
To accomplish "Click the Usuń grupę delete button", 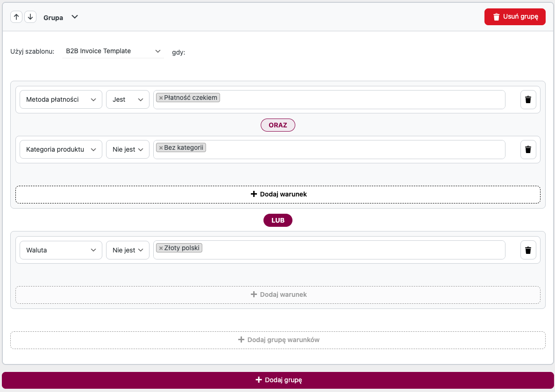I will click(x=515, y=17).
